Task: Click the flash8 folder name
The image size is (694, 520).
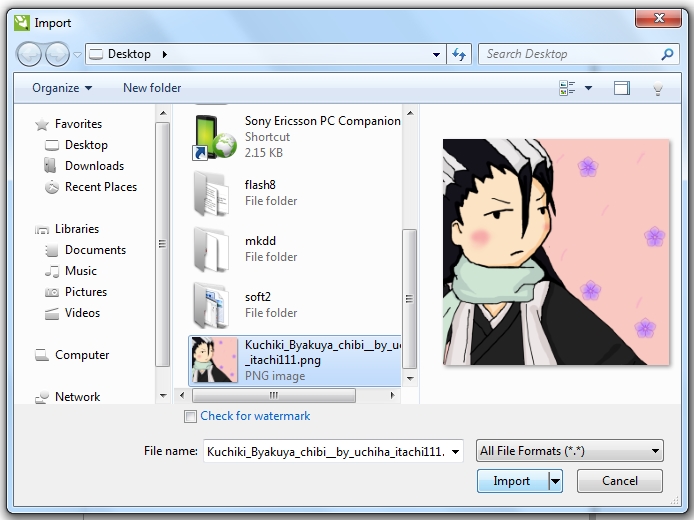Action: (x=260, y=185)
